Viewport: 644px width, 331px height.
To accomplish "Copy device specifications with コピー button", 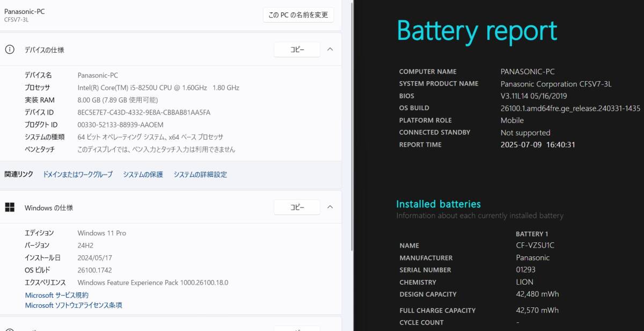I will tap(297, 49).
